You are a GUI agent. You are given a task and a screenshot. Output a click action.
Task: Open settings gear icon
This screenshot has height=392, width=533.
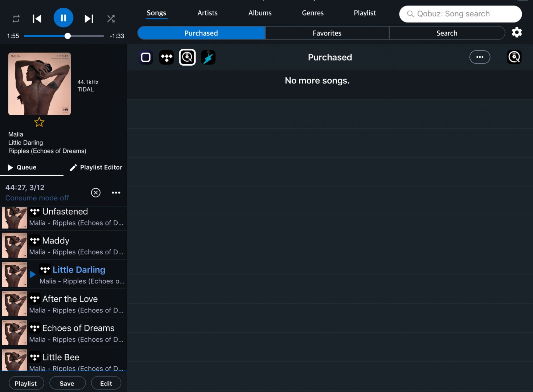[x=517, y=33]
